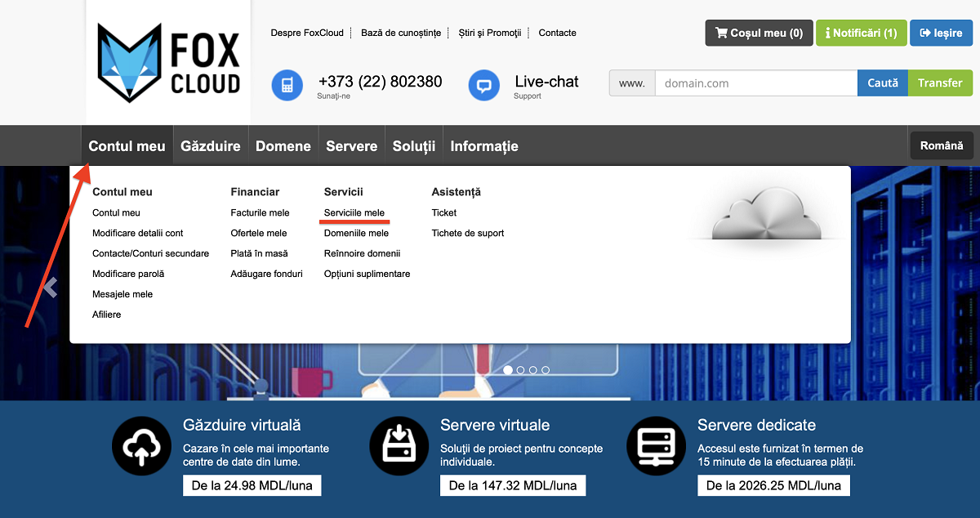Open the Coșul meu shopping cart
980x518 pixels.
tap(759, 33)
